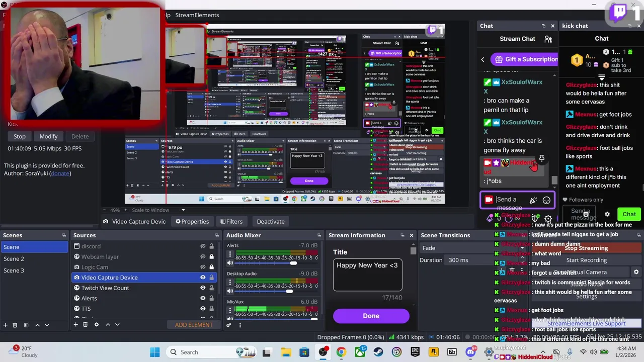The image size is (644, 362).
Task: Open Steam from the taskbar
Action: (378, 352)
